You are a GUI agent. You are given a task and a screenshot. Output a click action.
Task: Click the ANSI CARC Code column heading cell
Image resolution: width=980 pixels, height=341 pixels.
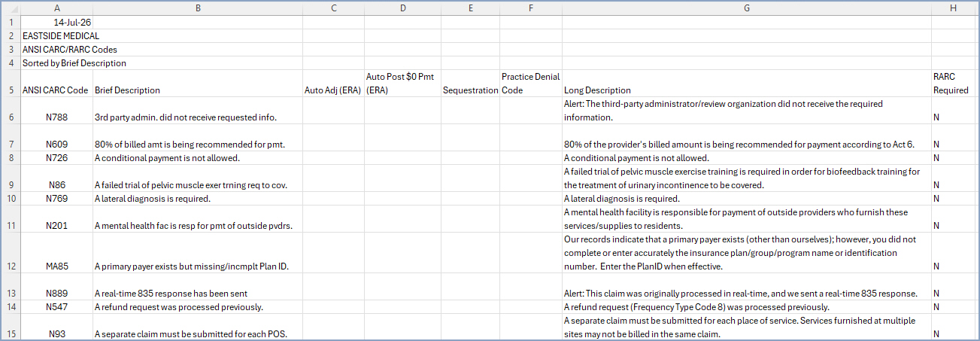click(x=57, y=84)
